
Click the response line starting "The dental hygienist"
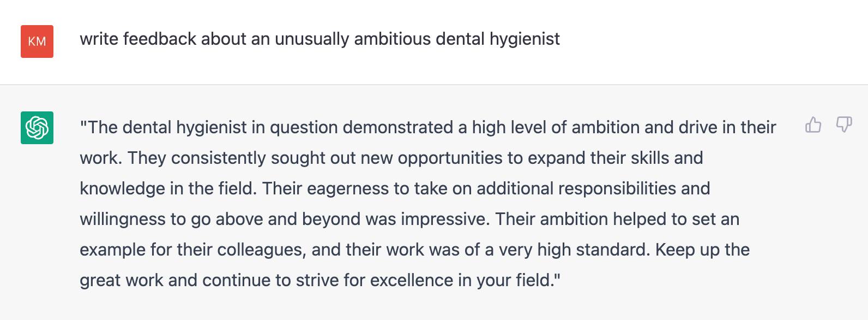pos(428,127)
